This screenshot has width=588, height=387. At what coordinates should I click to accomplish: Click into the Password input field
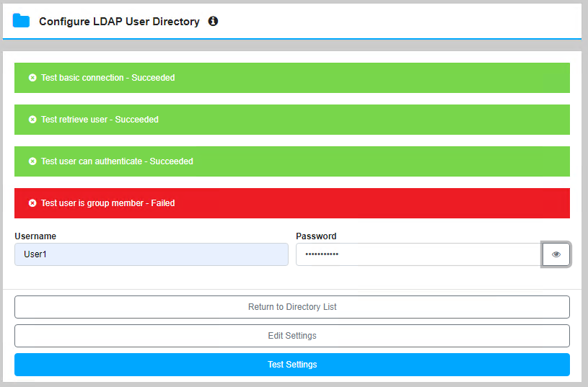click(x=419, y=254)
